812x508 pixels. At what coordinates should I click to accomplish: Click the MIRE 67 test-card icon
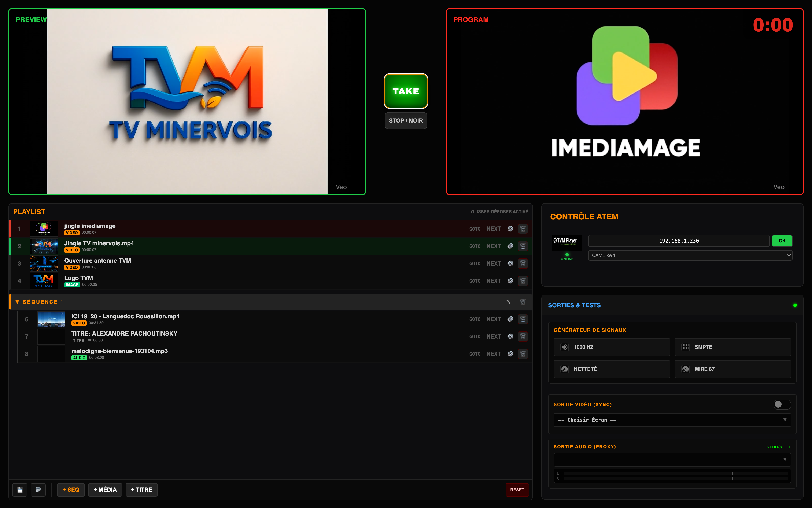[x=686, y=369]
